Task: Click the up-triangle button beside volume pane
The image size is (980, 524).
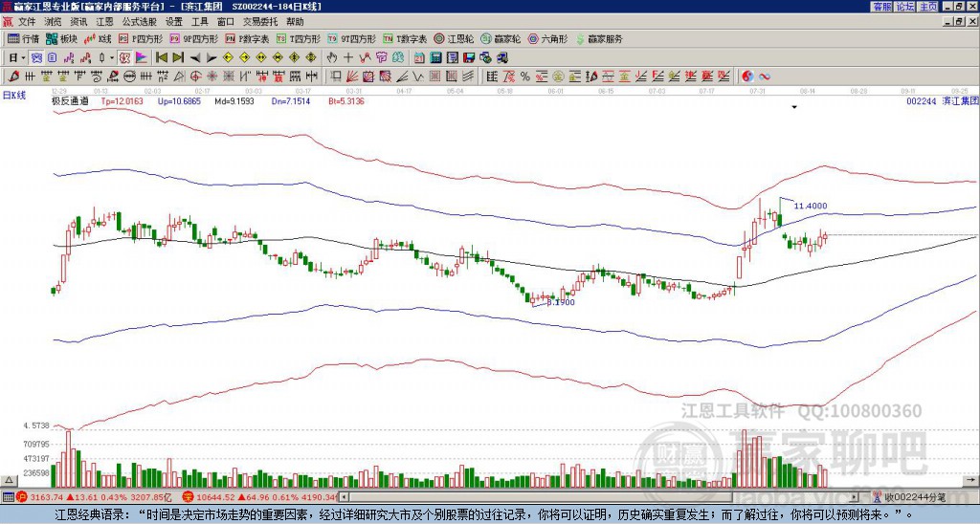Action: point(9,480)
